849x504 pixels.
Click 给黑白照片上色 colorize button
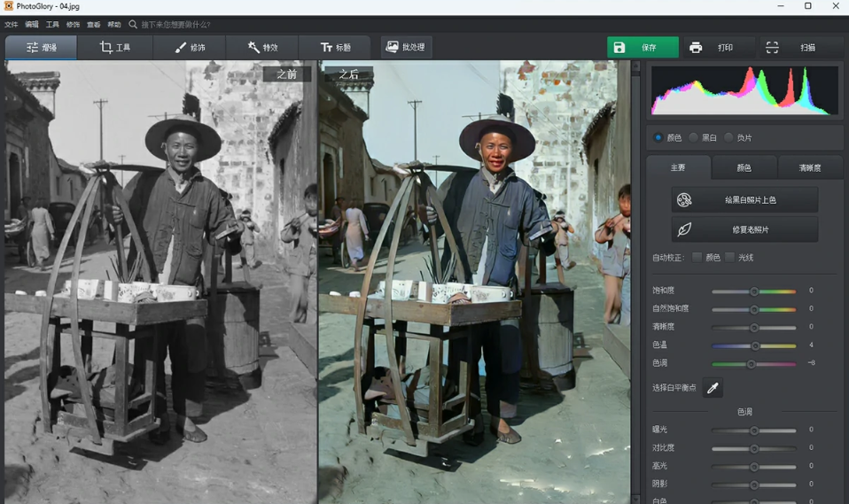coord(744,200)
